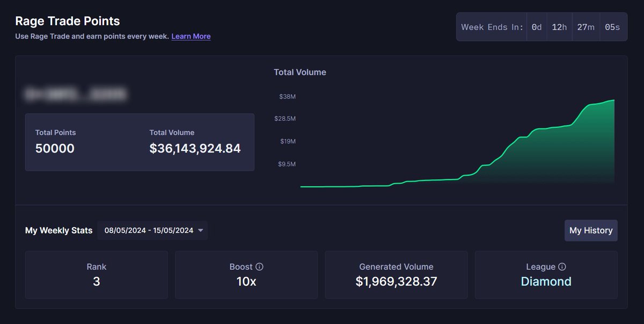Click the dropdown arrow beside 15/05/2024
Screen dimensions: 644x324
coord(201,231)
